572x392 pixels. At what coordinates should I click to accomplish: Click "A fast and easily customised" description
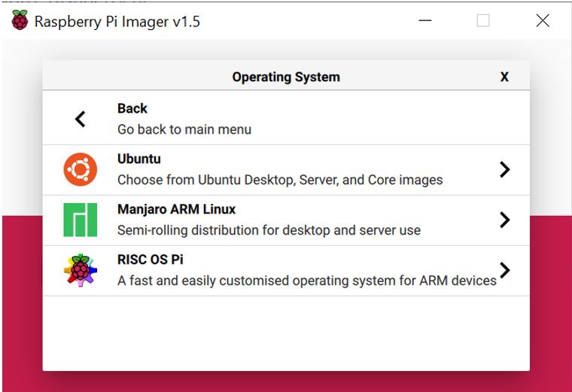(x=306, y=281)
